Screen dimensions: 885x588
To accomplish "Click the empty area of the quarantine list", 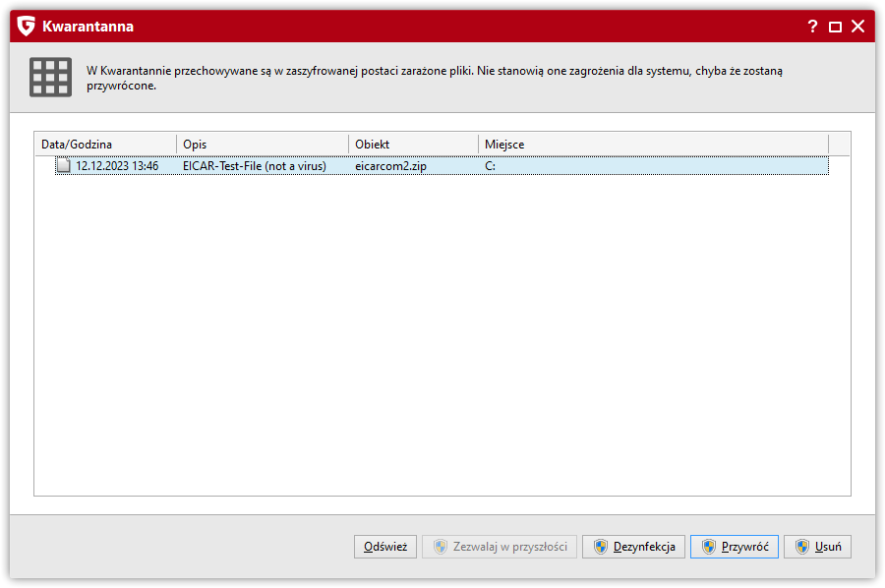I will point(442,334).
